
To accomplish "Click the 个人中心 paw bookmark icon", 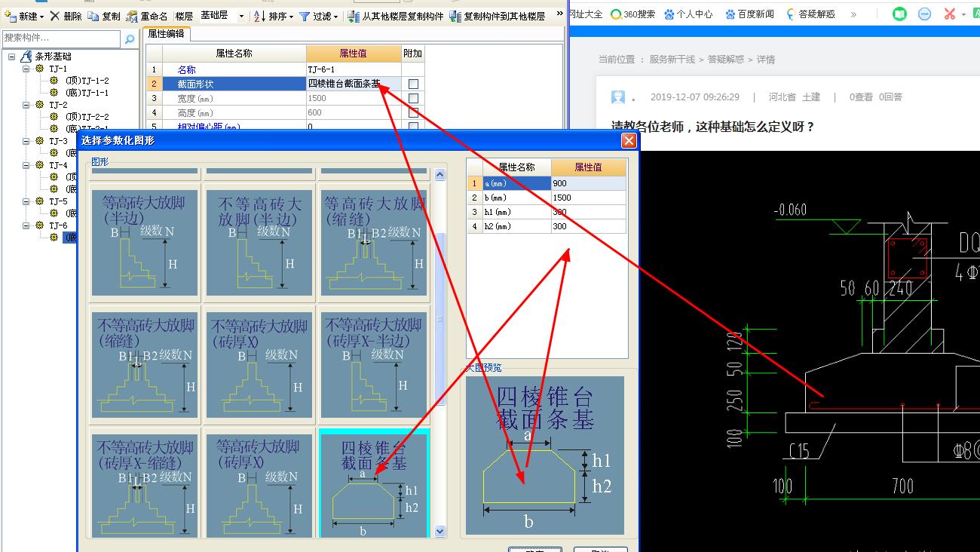I will coord(669,14).
